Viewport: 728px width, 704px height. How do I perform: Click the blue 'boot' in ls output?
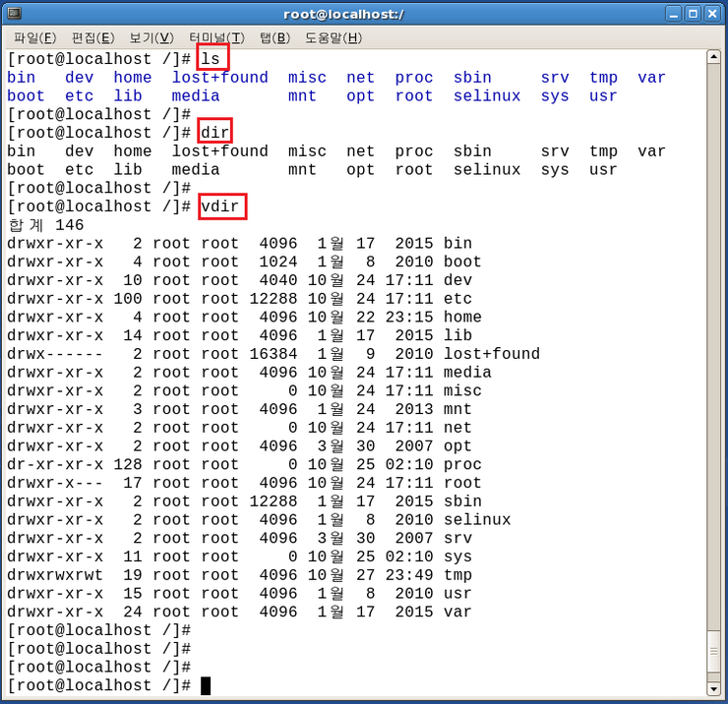pos(26,95)
